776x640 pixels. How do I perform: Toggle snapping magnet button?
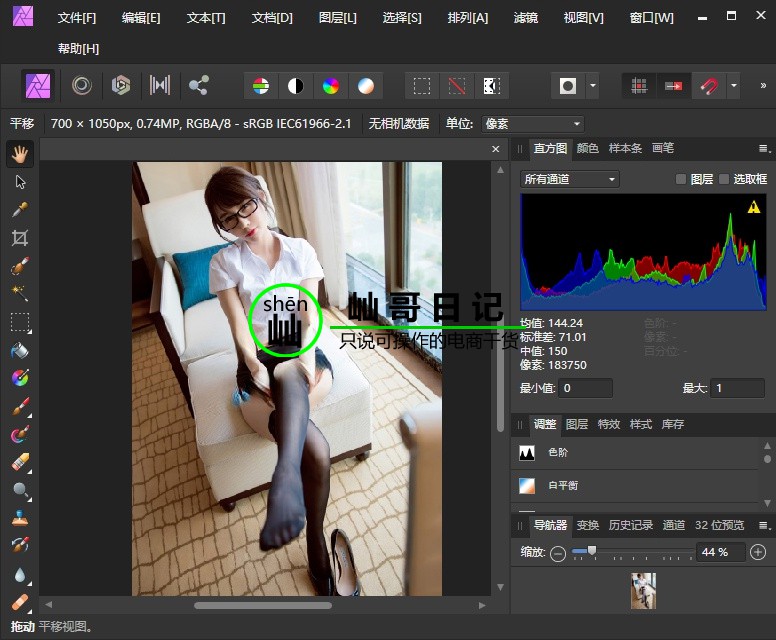point(709,86)
